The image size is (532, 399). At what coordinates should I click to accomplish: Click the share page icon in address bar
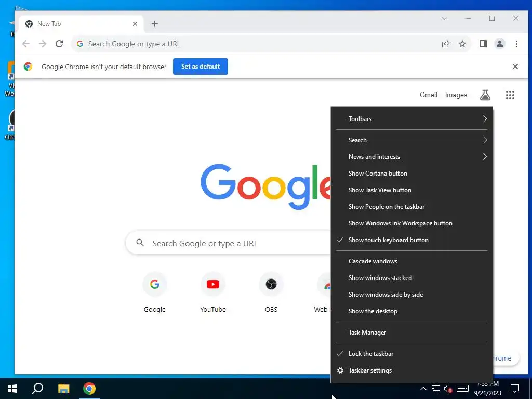(x=445, y=44)
